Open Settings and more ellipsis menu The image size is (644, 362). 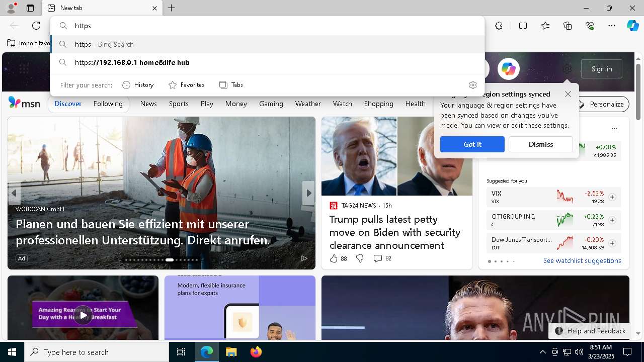(x=612, y=26)
